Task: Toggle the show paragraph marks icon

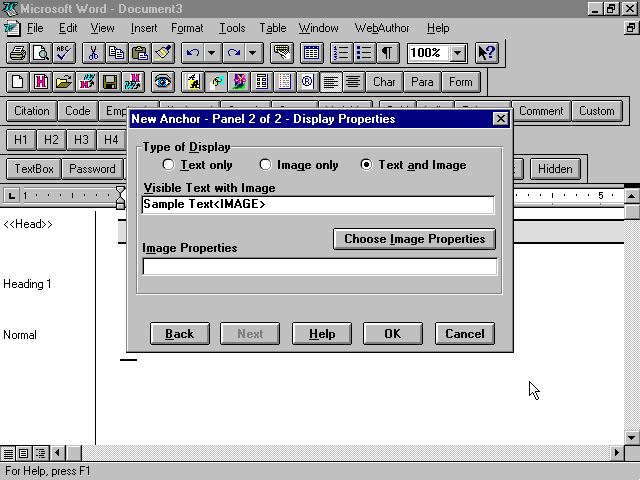Action: (386, 53)
